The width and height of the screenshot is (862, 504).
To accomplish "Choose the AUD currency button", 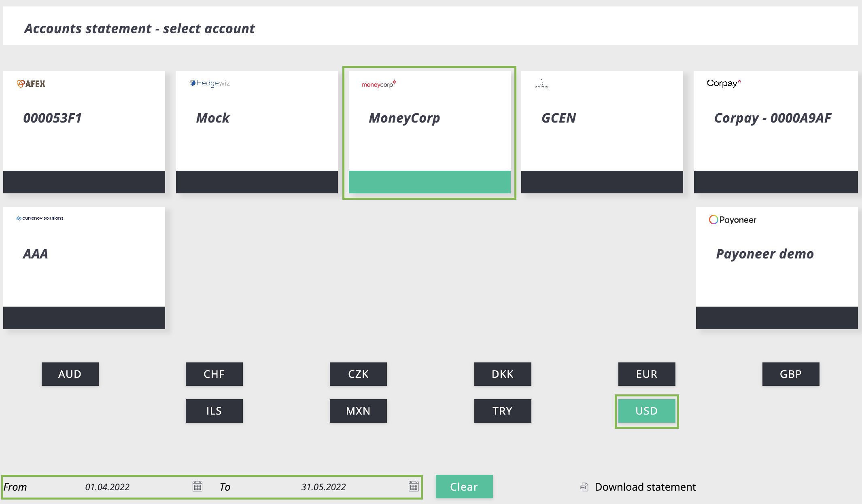I will tap(70, 374).
